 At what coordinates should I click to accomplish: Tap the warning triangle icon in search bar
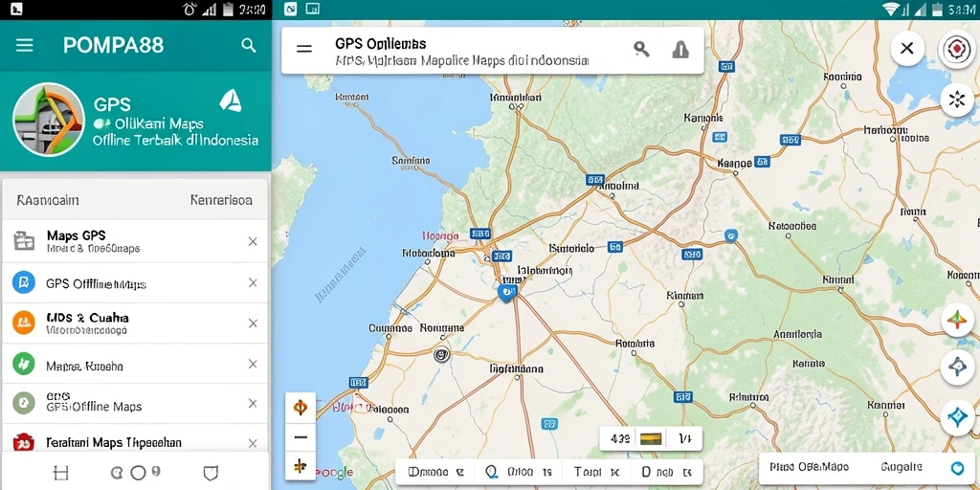pyautogui.click(x=680, y=50)
